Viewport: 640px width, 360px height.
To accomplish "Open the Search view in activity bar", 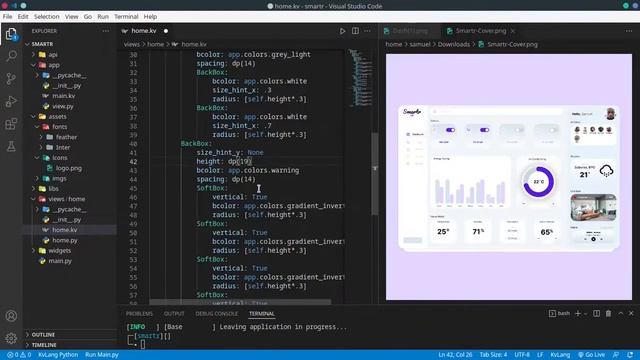I will (11, 56).
